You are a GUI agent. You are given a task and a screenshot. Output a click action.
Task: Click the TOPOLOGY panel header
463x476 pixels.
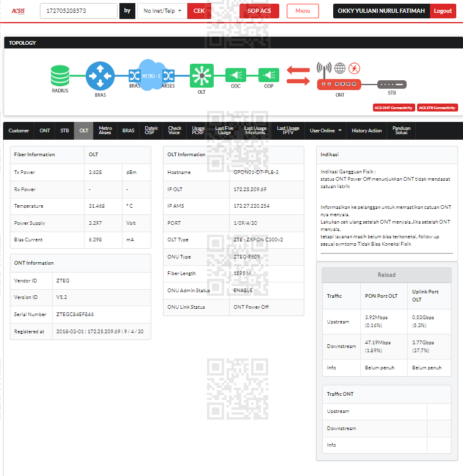point(233,43)
